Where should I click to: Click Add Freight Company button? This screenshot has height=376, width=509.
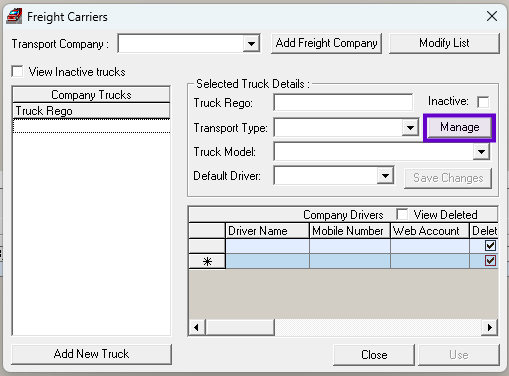click(326, 43)
